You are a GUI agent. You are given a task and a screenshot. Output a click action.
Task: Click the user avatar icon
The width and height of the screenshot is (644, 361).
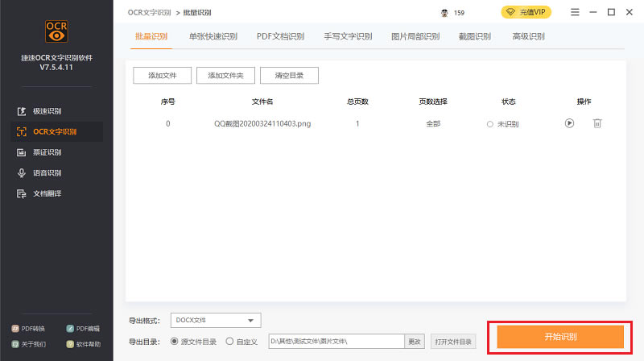tap(444, 13)
